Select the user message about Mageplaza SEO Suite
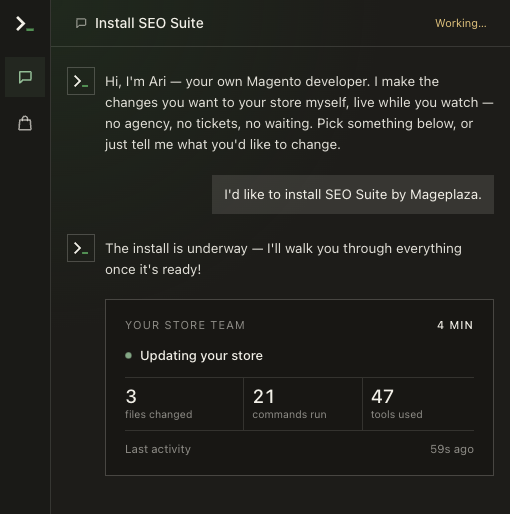 [353, 195]
